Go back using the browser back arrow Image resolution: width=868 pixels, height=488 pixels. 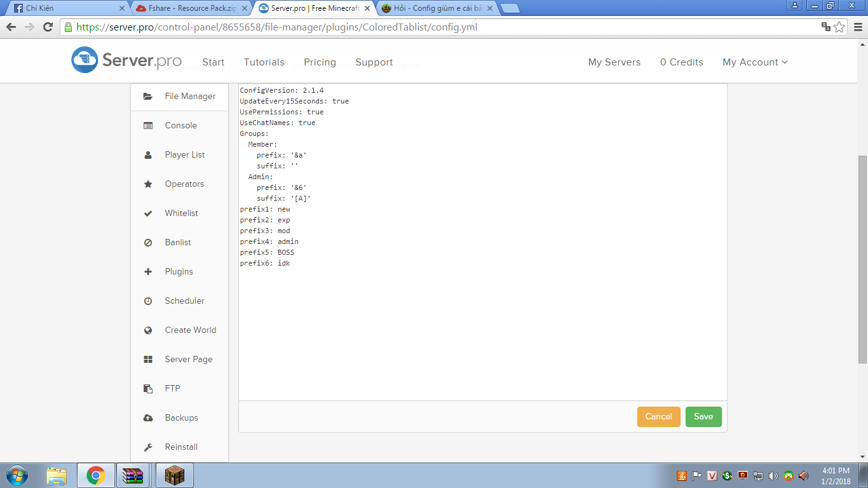click(x=11, y=27)
